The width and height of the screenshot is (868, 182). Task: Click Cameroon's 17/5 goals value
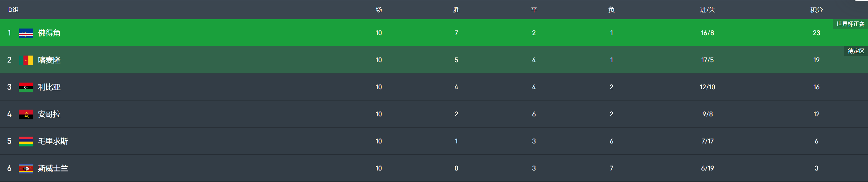[707, 60]
